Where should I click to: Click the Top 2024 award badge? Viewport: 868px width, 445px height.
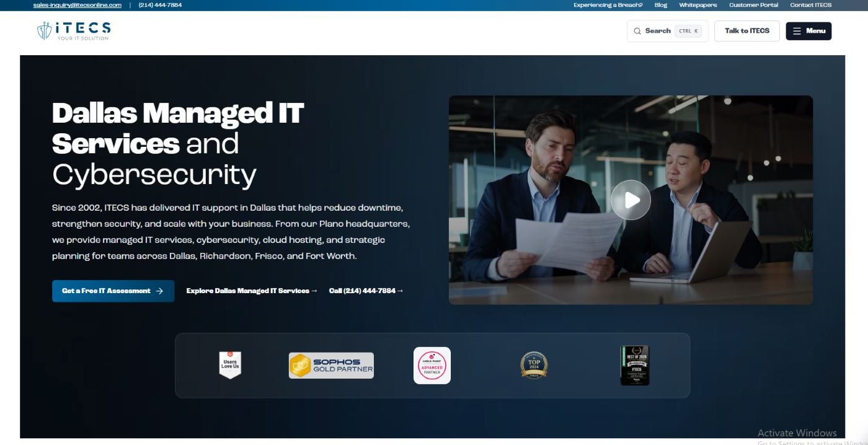click(x=534, y=365)
